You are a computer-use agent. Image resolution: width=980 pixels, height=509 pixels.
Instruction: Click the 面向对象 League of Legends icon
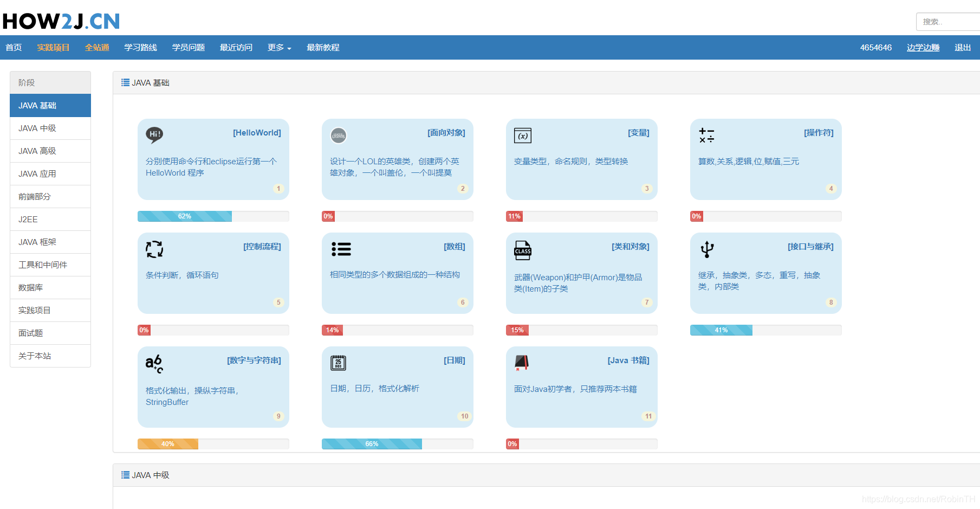(339, 136)
